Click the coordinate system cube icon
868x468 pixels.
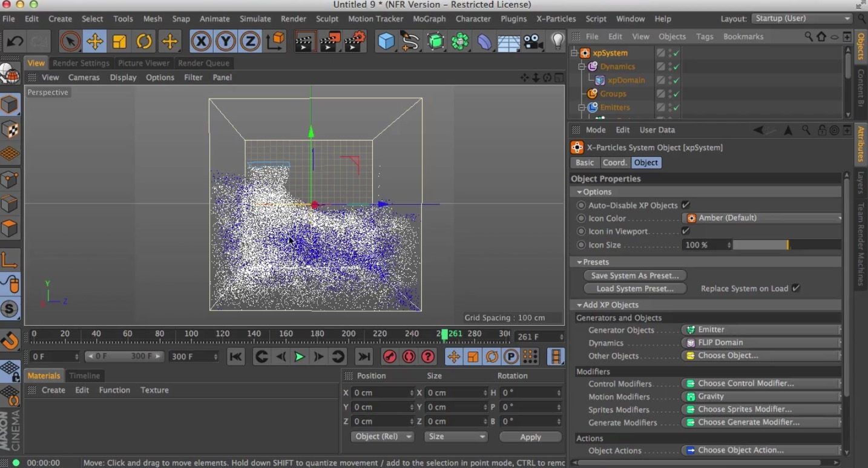click(275, 41)
